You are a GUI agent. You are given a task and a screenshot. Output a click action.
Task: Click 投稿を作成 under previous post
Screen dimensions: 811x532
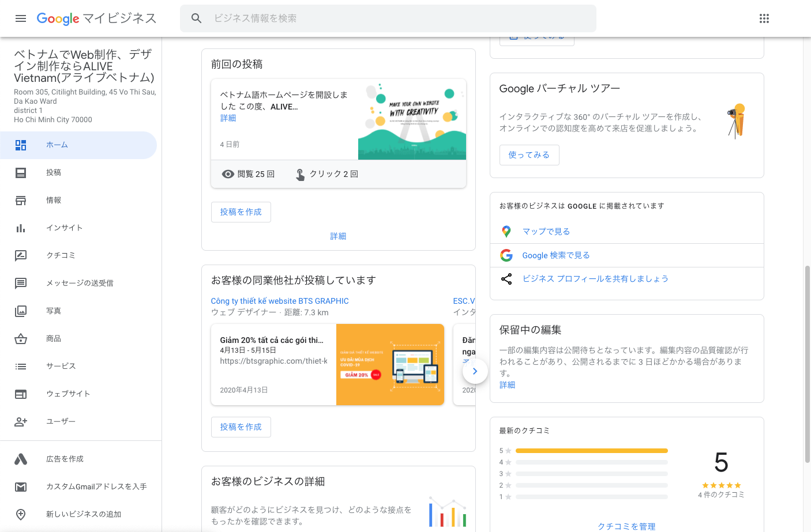pyautogui.click(x=241, y=212)
